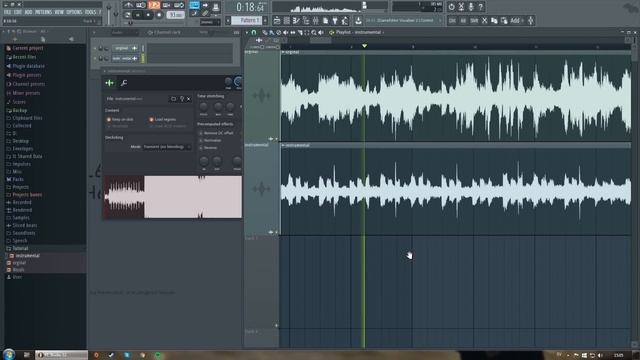Screen dimensions: 640x360
Task: Select the playlist Playback speaker tool
Action: point(321,32)
